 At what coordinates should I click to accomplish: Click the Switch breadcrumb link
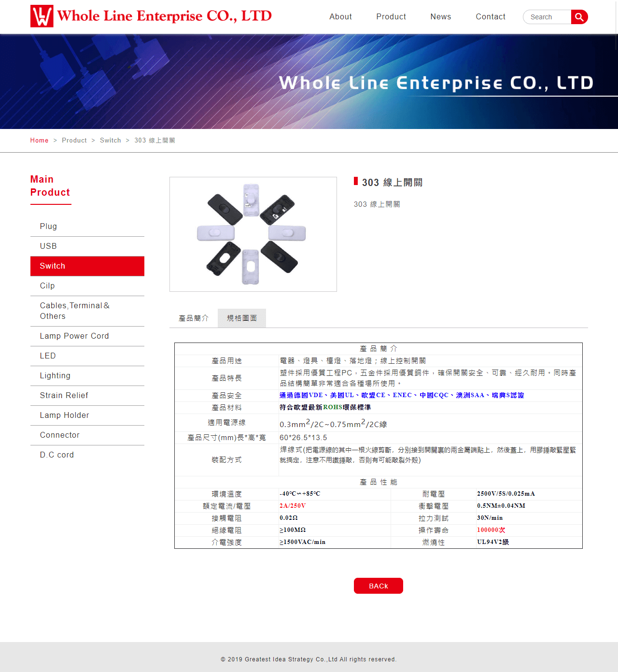pos(111,140)
